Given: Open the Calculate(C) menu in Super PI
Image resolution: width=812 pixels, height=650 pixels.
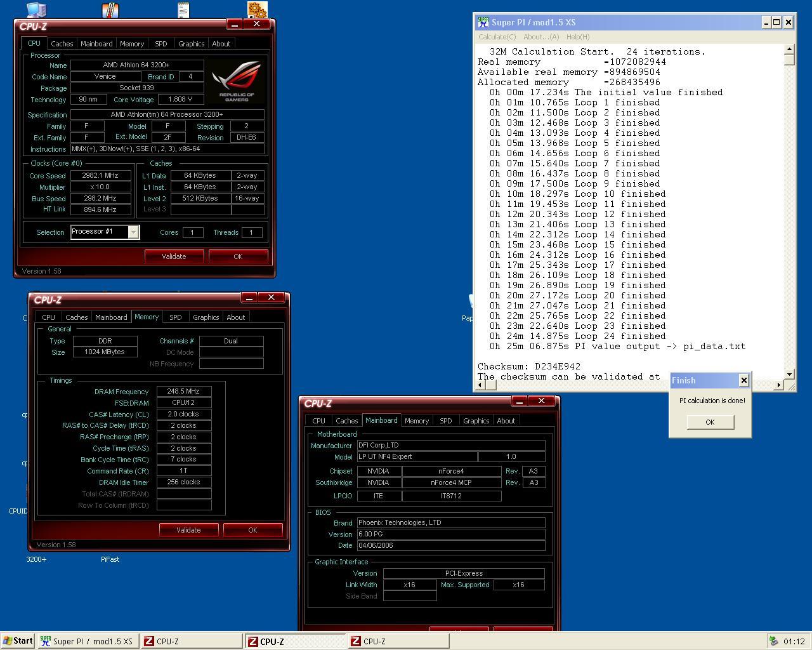Looking at the screenshot, I should pyautogui.click(x=497, y=37).
